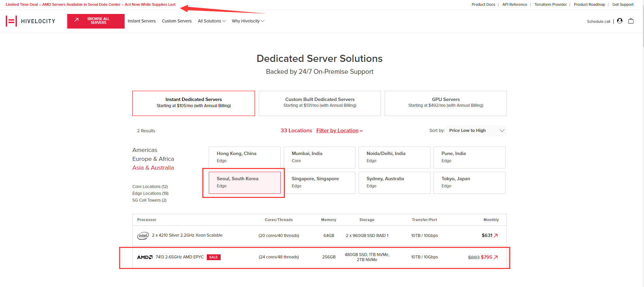Click the Intel logo in the Xeon row

tap(143, 236)
